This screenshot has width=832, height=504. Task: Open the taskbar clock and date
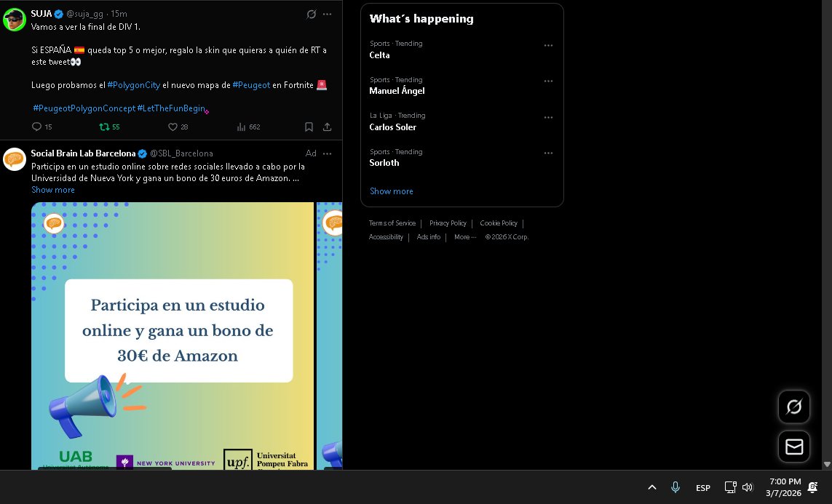(x=785, y=487)
